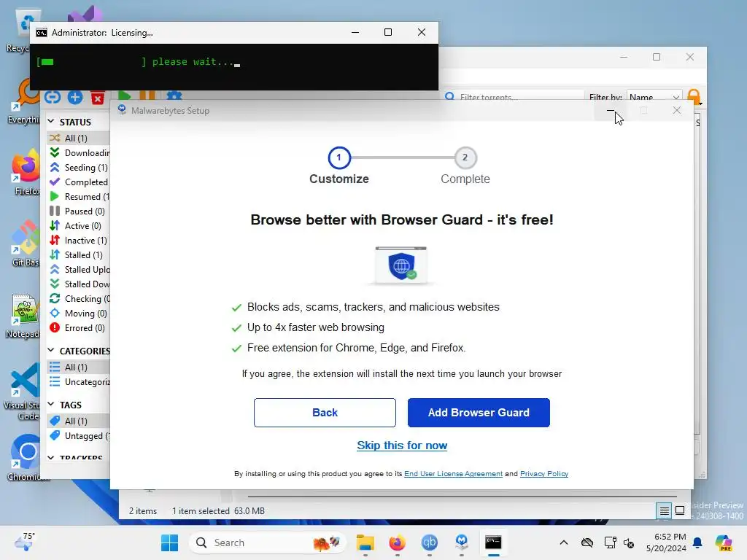Select Paused (0) status filter

(x=79, y=211)
